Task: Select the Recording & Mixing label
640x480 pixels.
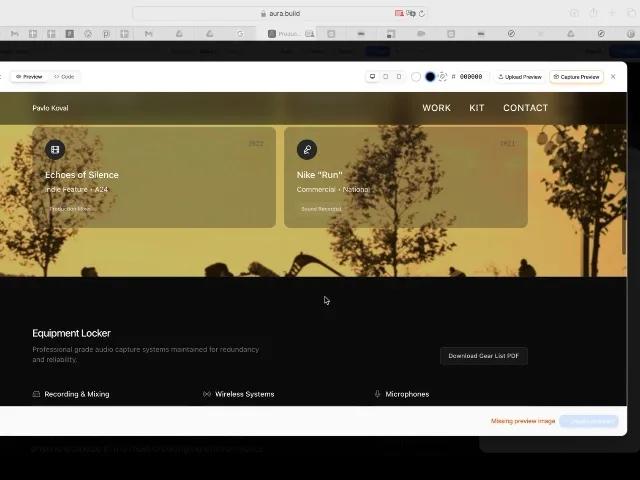Action: 77,394
